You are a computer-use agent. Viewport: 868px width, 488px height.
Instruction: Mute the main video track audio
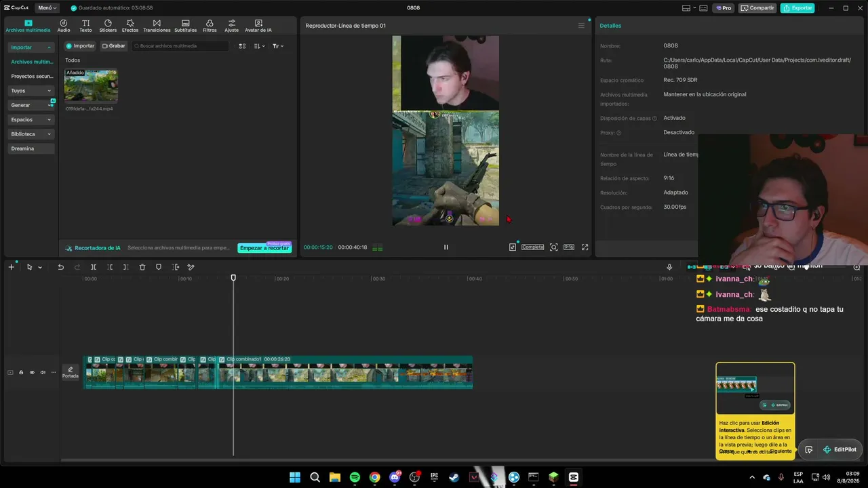(x=43, y=372)
